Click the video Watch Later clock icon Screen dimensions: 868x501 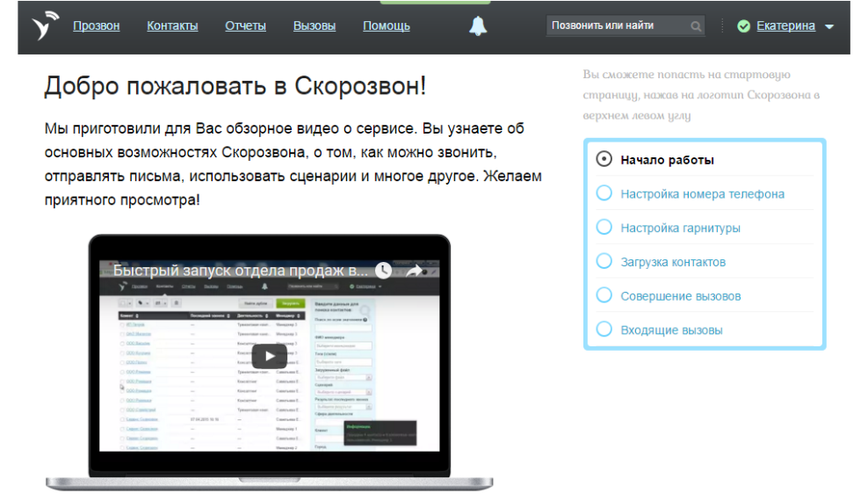click(x=383, y=271)
